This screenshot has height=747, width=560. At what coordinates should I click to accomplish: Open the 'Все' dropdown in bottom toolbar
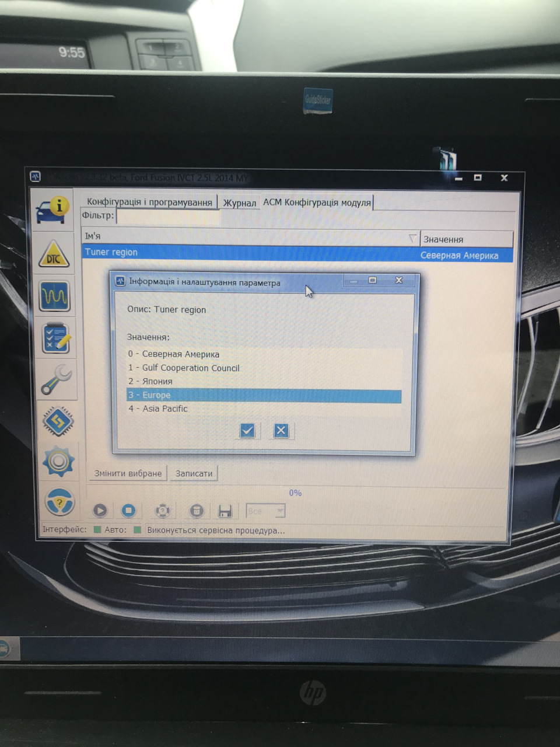point(265,511)
